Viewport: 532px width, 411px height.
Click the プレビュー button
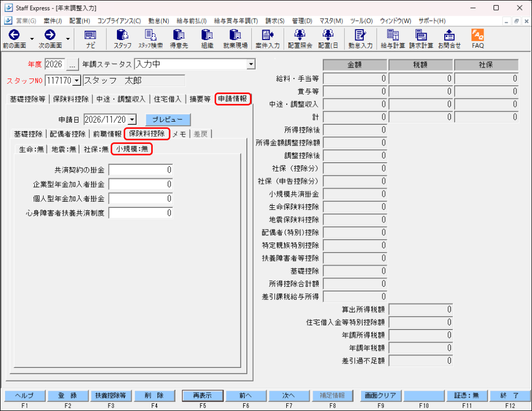(168, 120)
